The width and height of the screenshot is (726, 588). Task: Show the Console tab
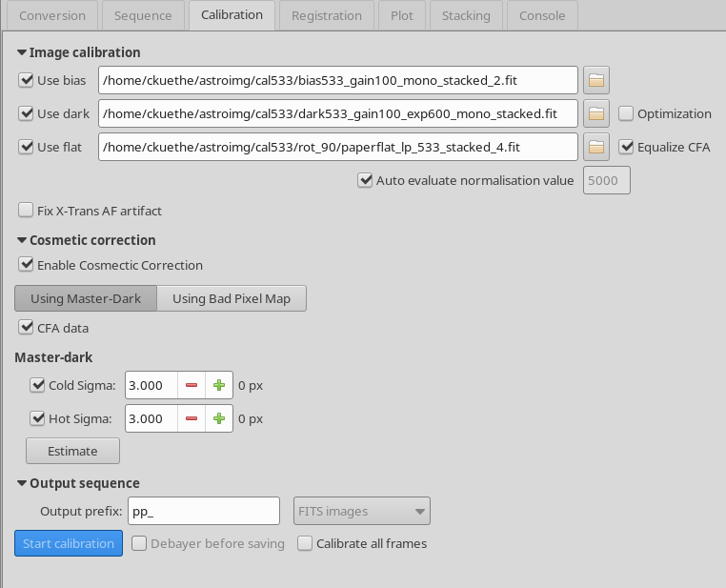pos(542,15)
